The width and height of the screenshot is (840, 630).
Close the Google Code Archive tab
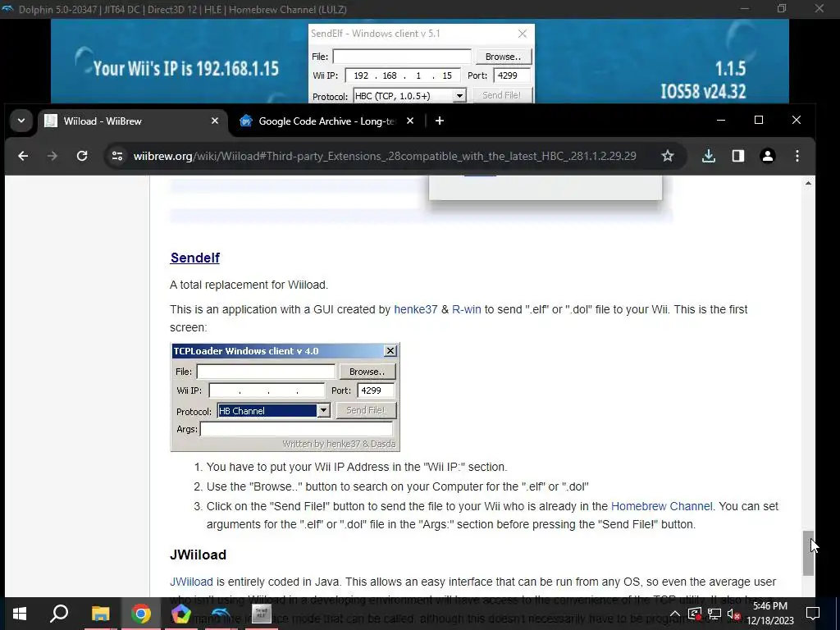410,121
